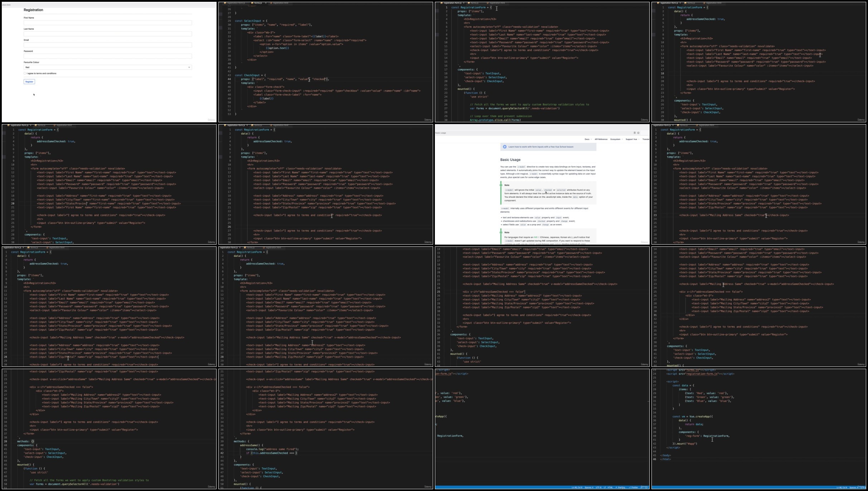868x491 pixels.
Task: Click into the Email input field
Action: pos(108,45)
